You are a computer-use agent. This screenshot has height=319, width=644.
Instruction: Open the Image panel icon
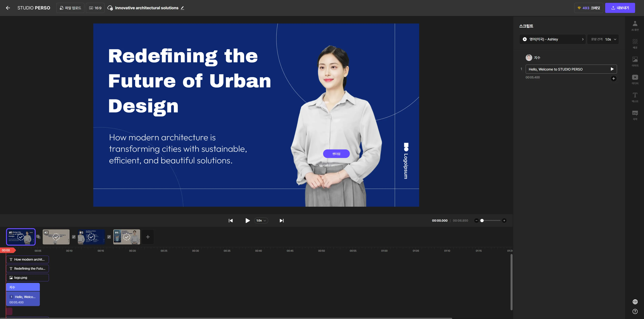(x=635, y=61)
